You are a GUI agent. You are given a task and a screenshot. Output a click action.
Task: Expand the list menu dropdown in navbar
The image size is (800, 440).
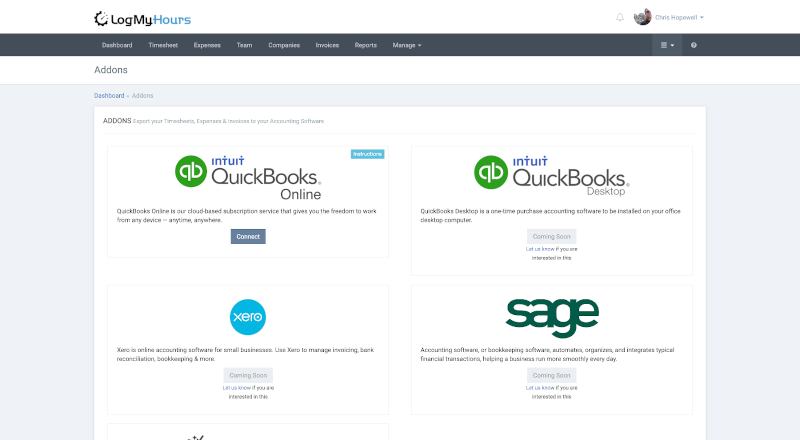coord(667,45)
